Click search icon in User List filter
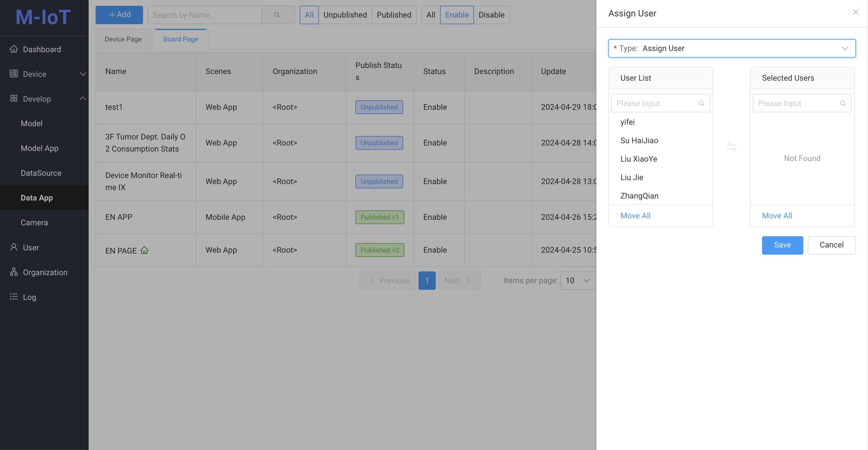The image size is (868, 450). 701,103
